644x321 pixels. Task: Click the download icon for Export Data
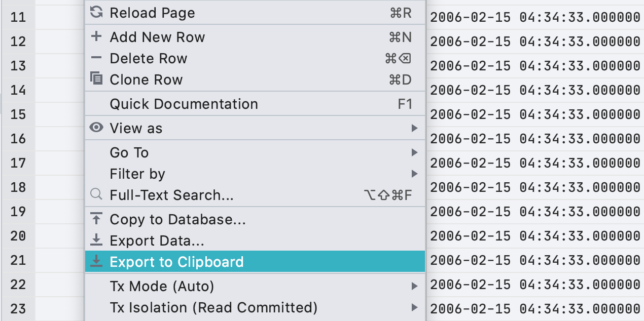[96, 240]
